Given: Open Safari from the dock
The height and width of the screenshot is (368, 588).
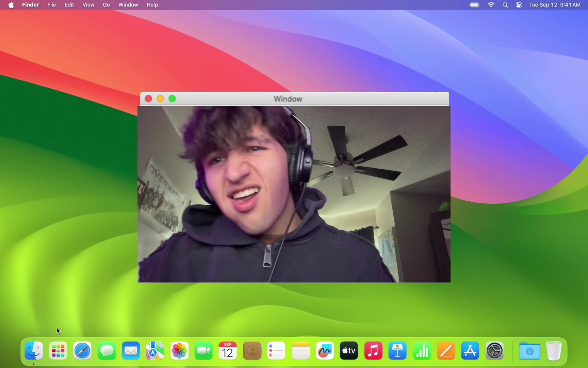Looking at the screenshot, I should pyautogui.click(x=83, y=351).
